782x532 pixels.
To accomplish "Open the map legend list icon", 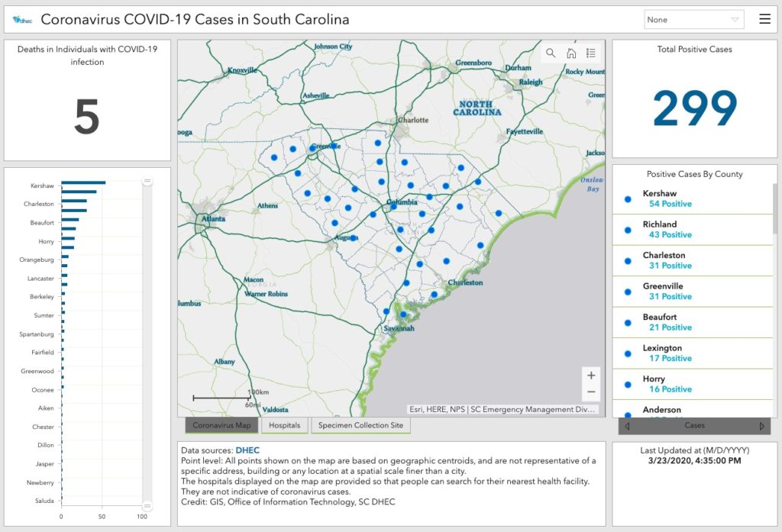I will tap(591, 53).
